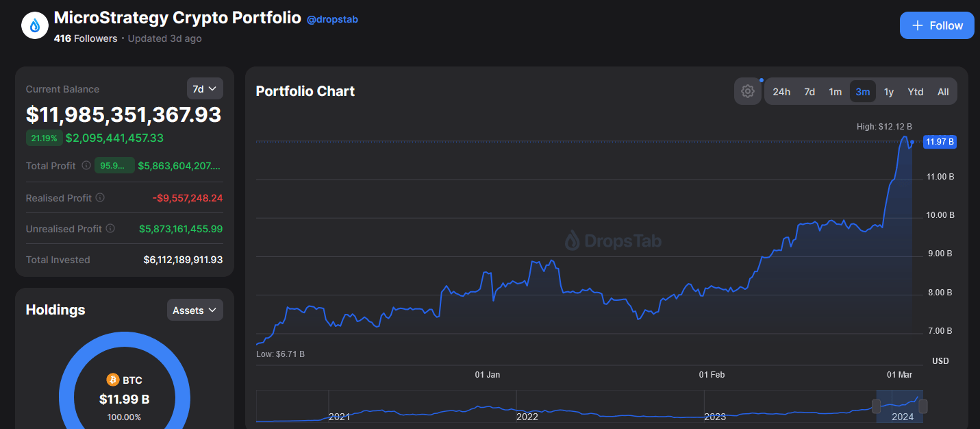Click info icon beside Unrealised Profit
Viewport: 980px width, 429px height.
point(110,229)
